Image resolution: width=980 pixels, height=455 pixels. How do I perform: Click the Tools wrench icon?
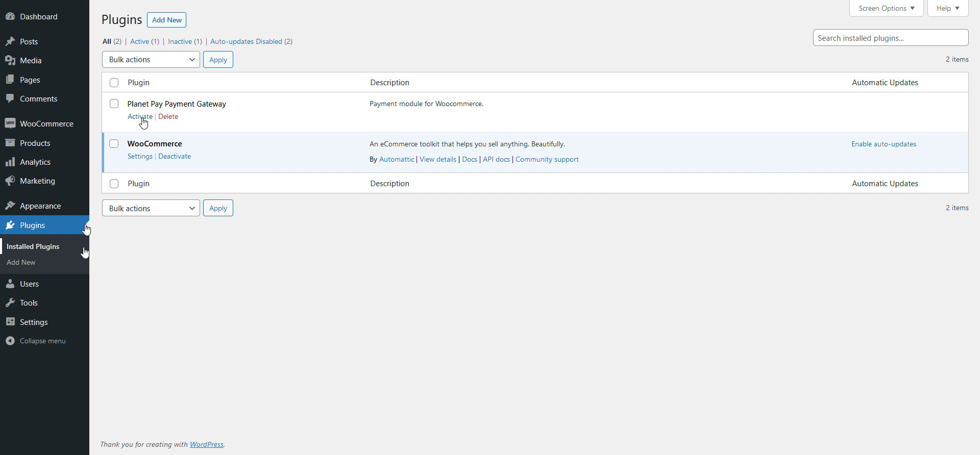pos(10,302)
